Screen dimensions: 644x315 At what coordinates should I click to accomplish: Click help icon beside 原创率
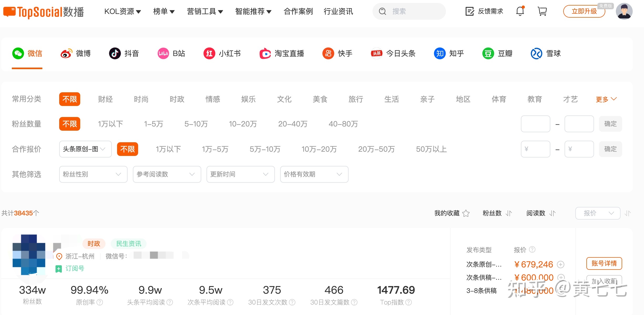[100, 302]
